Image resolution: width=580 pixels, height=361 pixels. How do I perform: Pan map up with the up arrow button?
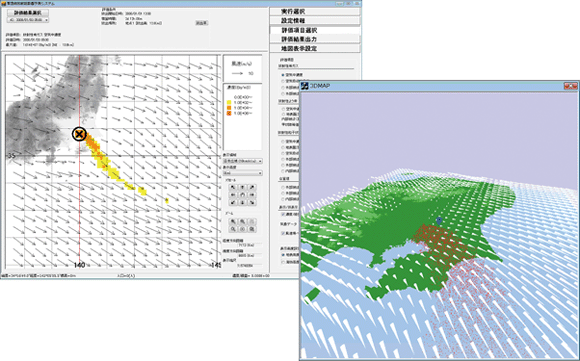(x=242, y=187)
